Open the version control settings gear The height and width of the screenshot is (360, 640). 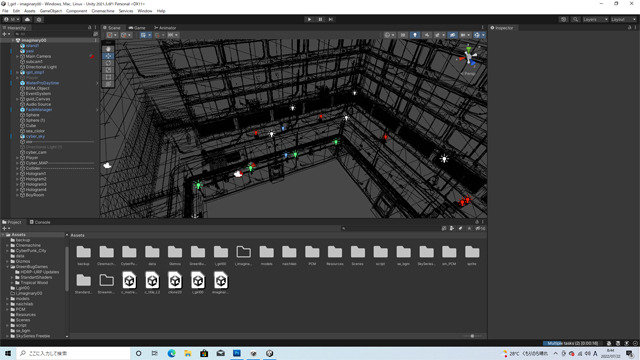39,19
